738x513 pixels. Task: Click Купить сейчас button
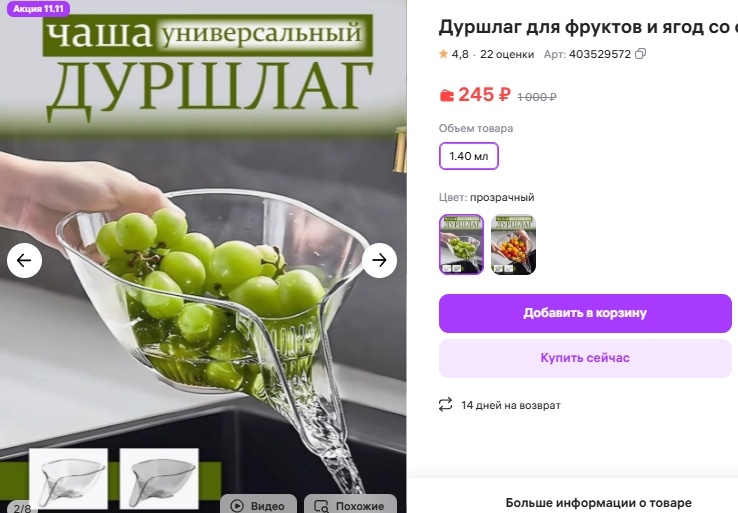click(x=585, y=358)
